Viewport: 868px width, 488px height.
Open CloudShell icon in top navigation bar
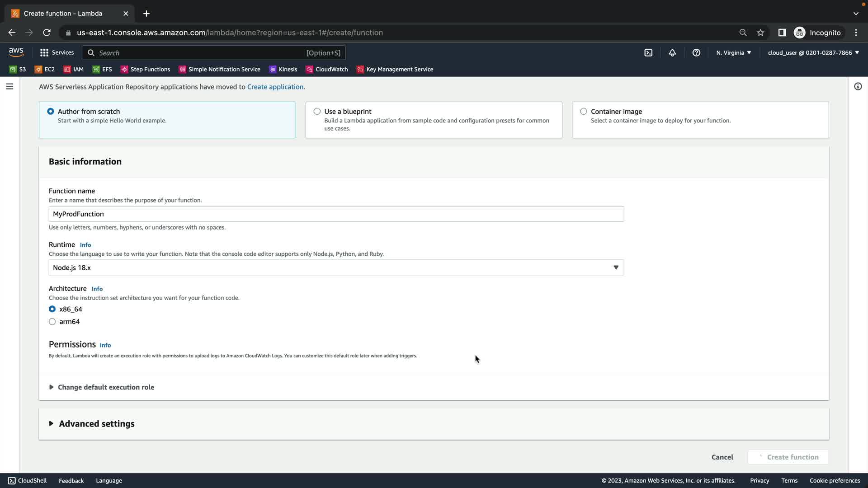pyautogui.click(x=648, y=53)
